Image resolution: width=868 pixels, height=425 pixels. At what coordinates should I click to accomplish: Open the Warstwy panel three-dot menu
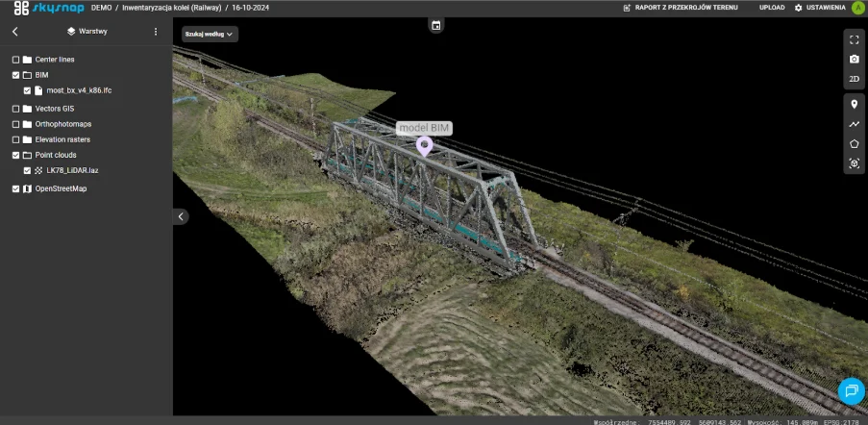pyautogui.click(x=156, y=32)
